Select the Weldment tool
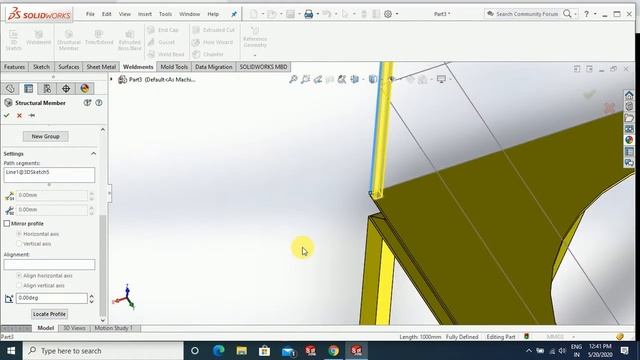The width and height of the screenshot is (640, 360). (x=38, y=38)
